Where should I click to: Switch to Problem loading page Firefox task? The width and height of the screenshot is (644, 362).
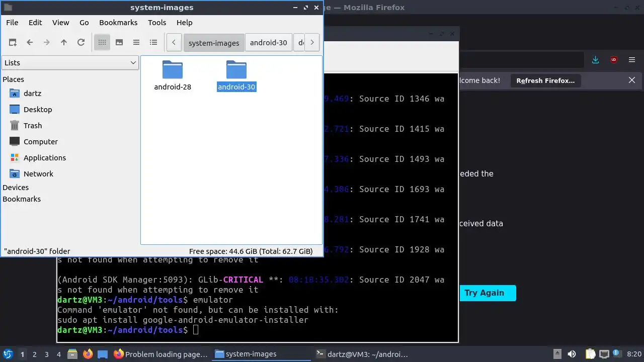point(161,354)
